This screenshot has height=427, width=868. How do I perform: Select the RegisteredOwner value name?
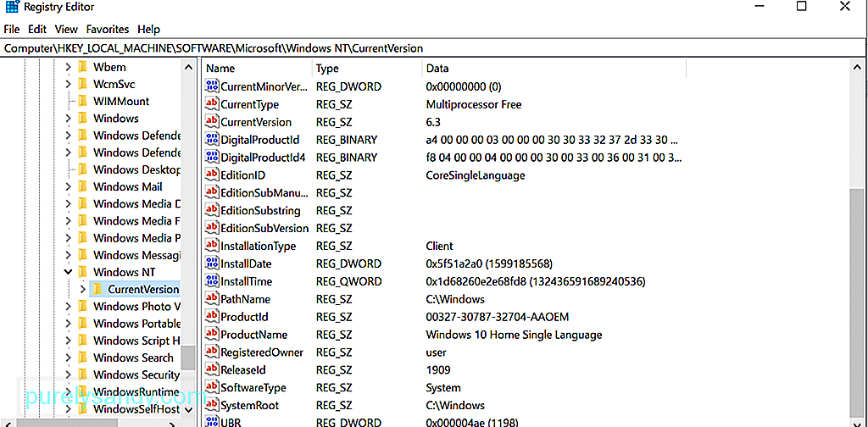pyautogui.click(x=262, y=352)
